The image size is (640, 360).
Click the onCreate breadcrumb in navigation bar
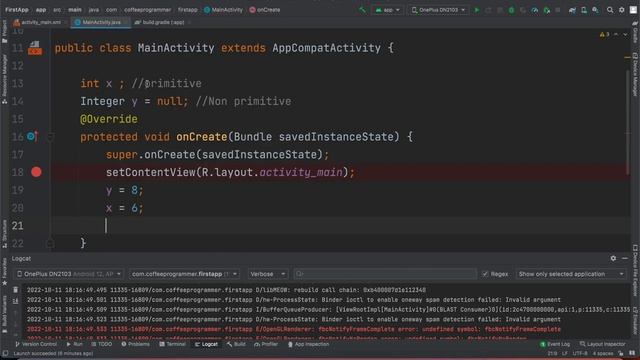coord(265,10)
